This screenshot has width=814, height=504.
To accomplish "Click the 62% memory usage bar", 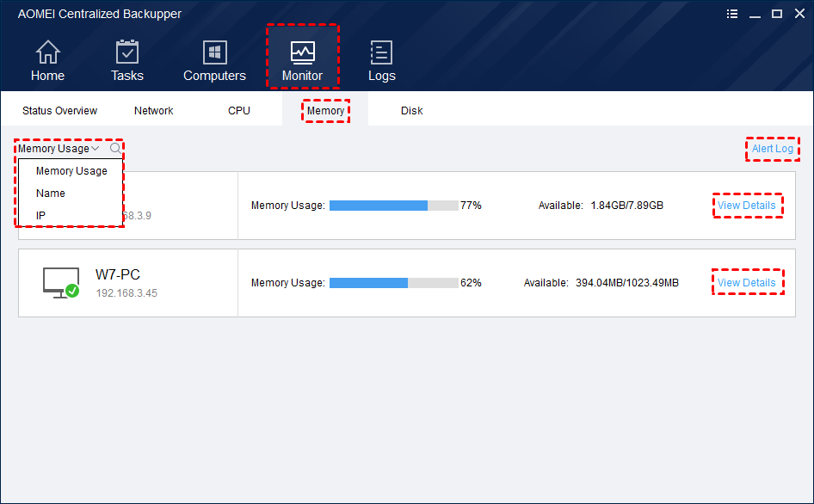I will (x=394, y=283).
